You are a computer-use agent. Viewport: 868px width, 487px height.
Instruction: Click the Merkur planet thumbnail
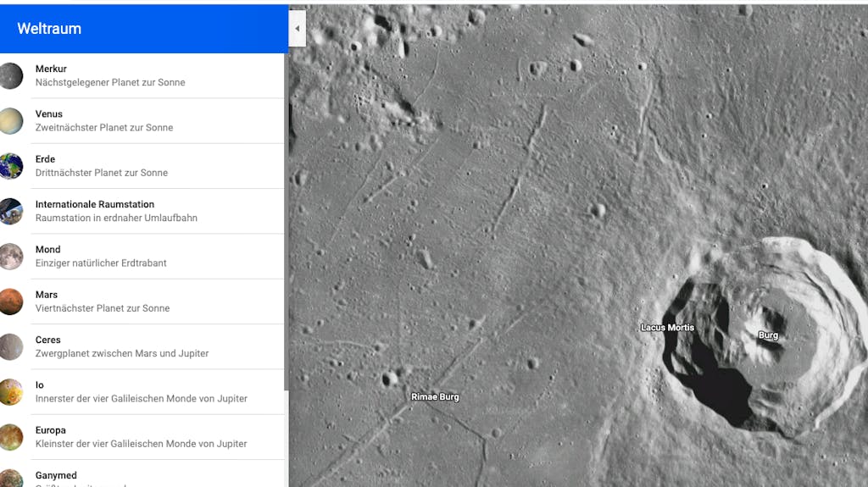point(11,76)
